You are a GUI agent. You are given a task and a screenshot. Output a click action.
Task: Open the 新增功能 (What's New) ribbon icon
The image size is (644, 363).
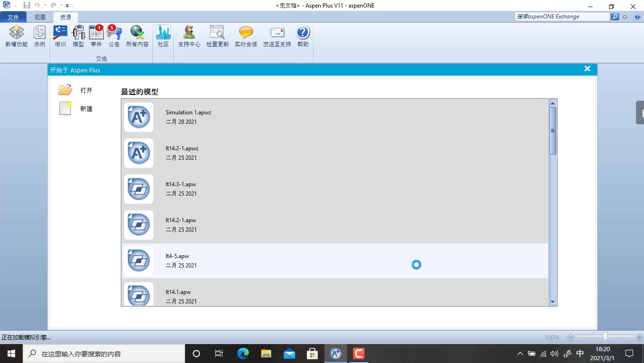click(17, 36)
